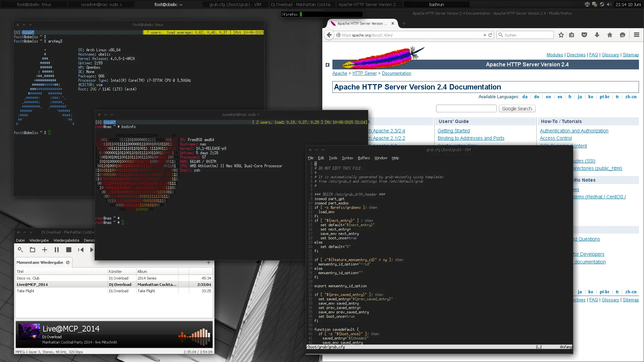
Task: Switch to foxit@obelix: tmux in taskbar
Action: [34, 4]
